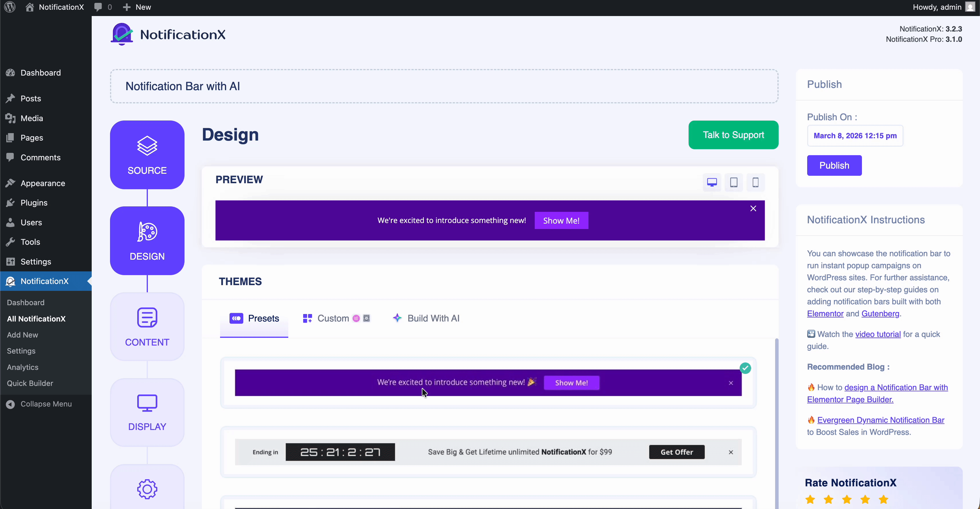Click the Talk to Support button

point(734,135)
